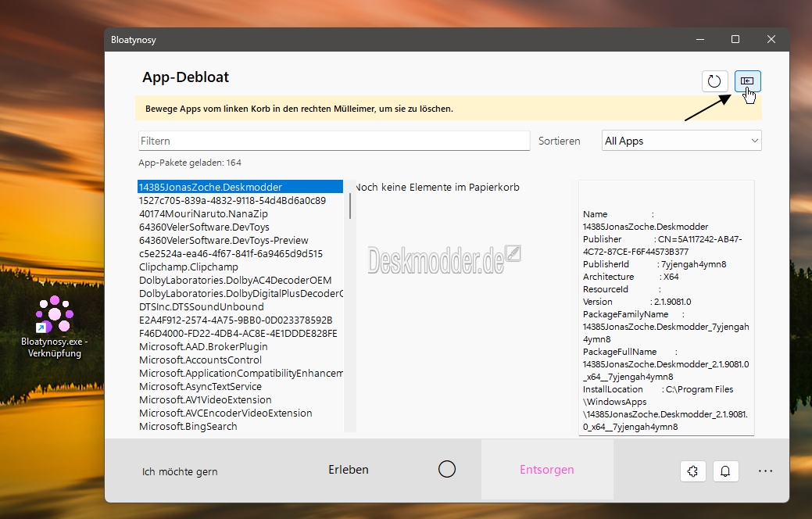This screenshot has width=812, height=519.
Task: Select DolbyLaboratories.DolbyAC4DecoderOEM package
Action: click(x=240, y=281)
